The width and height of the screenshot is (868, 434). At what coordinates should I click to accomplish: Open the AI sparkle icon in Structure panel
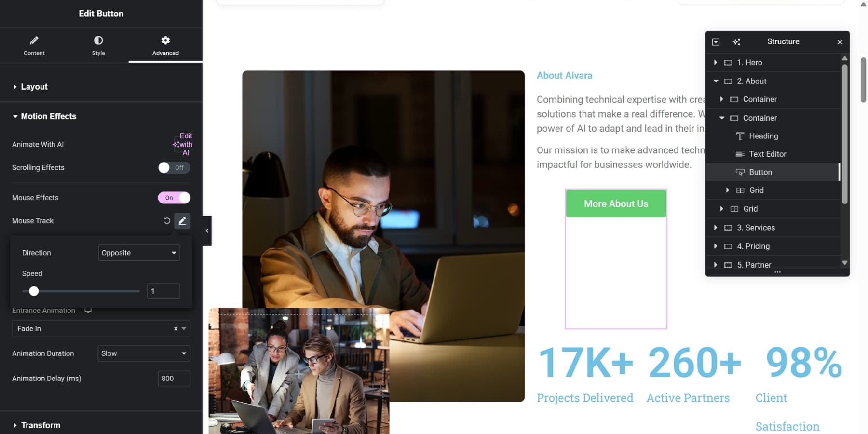tap(736, 42)
